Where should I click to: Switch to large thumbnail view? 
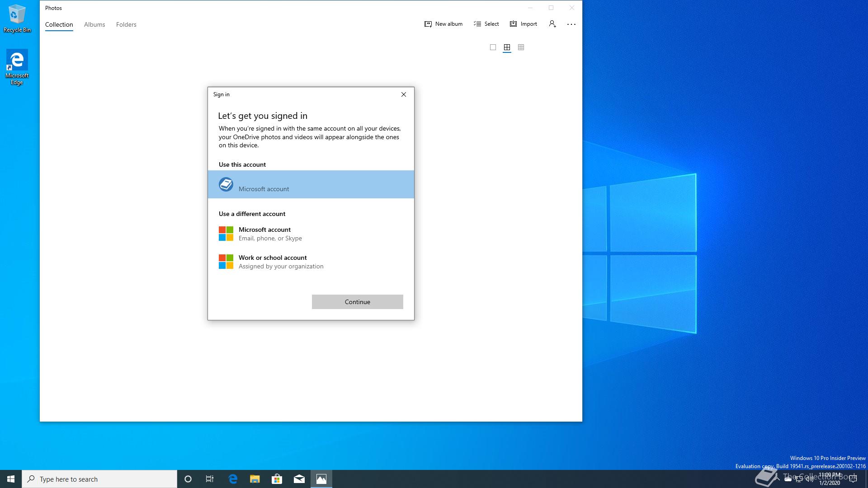pyautogui.click(x=493, y=47)
